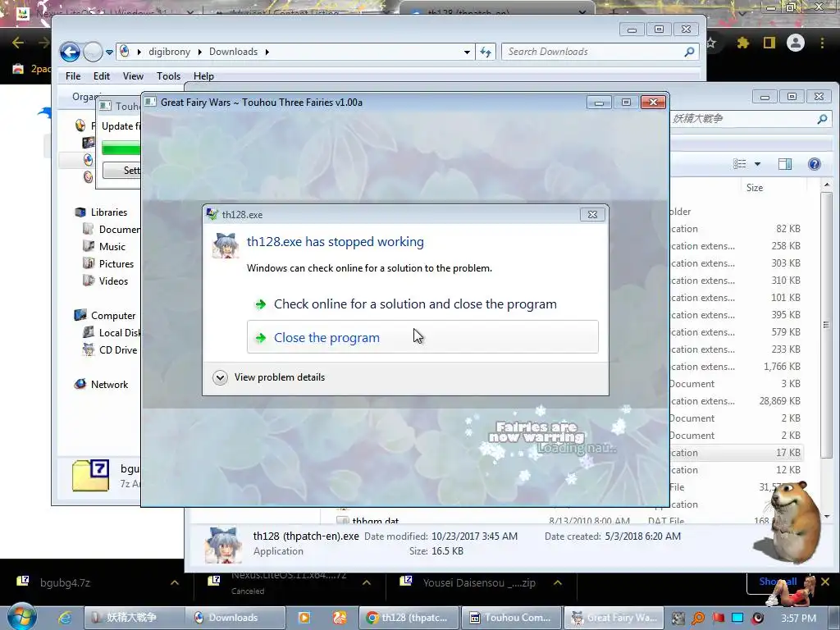Screen dimensions: 840x630
Task: Open bgubg4.7z download item menu chevron
Action: tap(175, 582)
